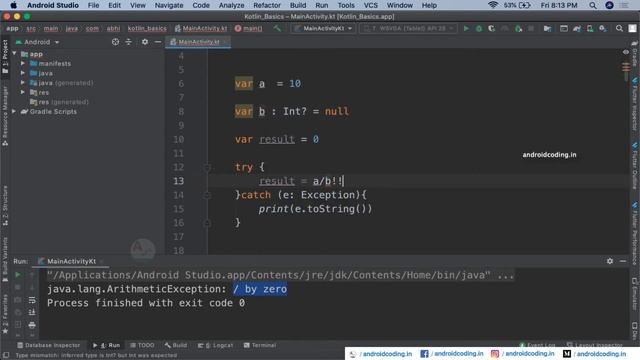Click the user avatar icon in toolbar

pos(632,28)
